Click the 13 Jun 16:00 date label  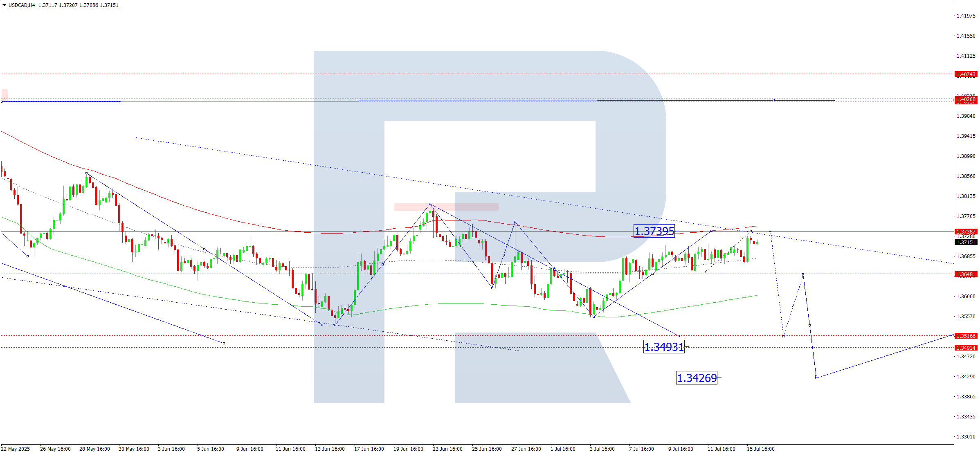[x=329, y=449]
